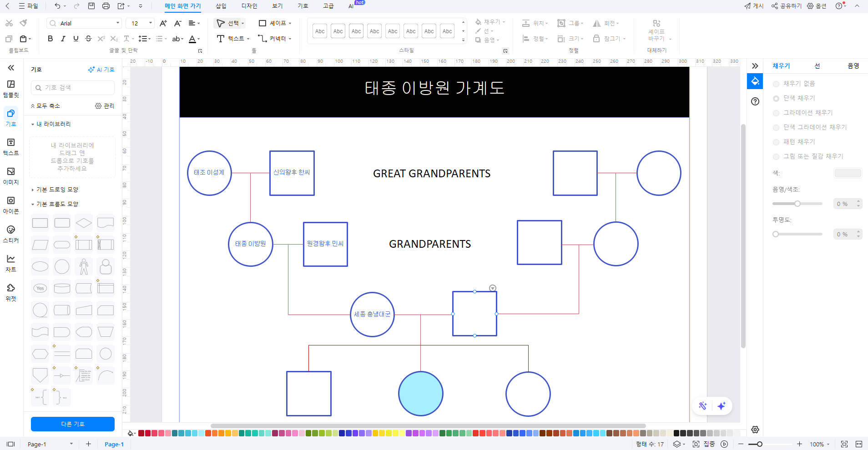
Task: Click the 관리 button in symbol panel
Action: (x=105, y=106)
